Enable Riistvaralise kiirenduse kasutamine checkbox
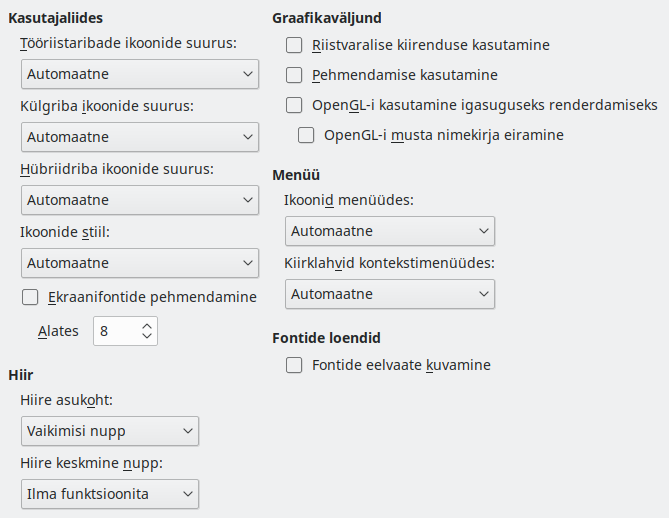 coord(294,45)
